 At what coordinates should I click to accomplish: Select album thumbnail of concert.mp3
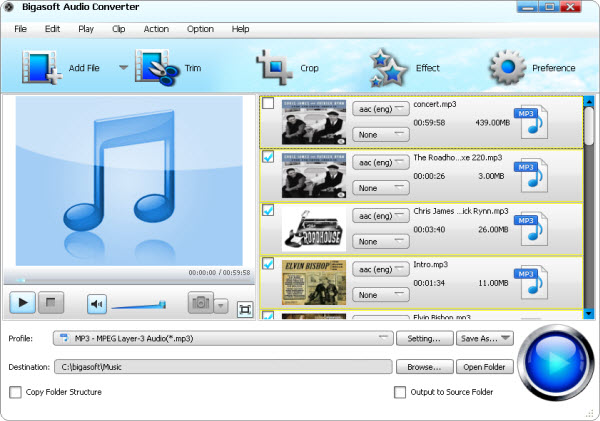(314, 122)
